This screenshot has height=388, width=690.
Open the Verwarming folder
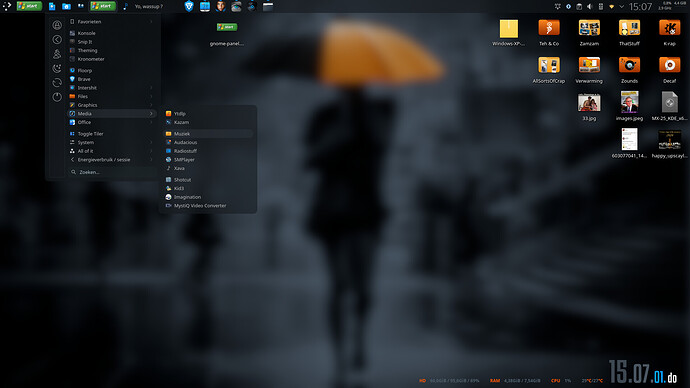tap(589, 70)
